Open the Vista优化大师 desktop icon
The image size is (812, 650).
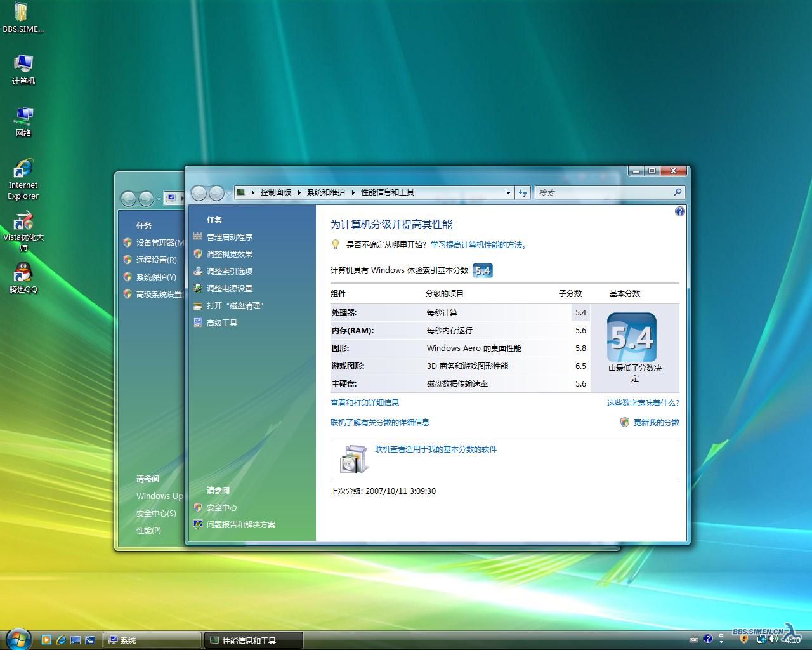(x=23, y=232)
